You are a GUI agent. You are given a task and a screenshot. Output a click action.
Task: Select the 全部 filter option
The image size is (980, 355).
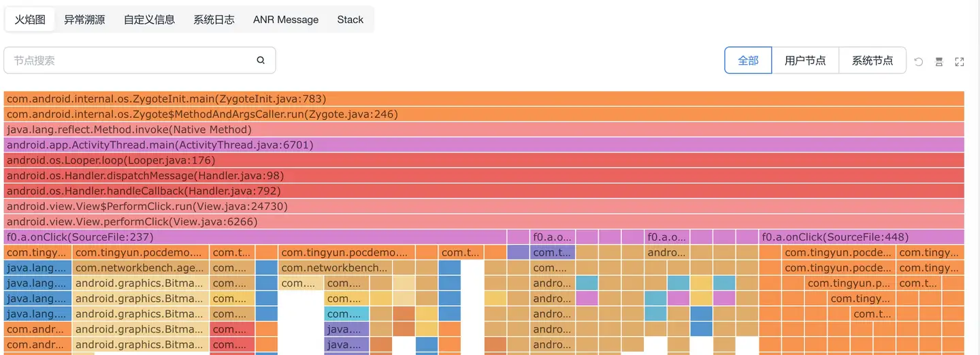tap(748, 61)
